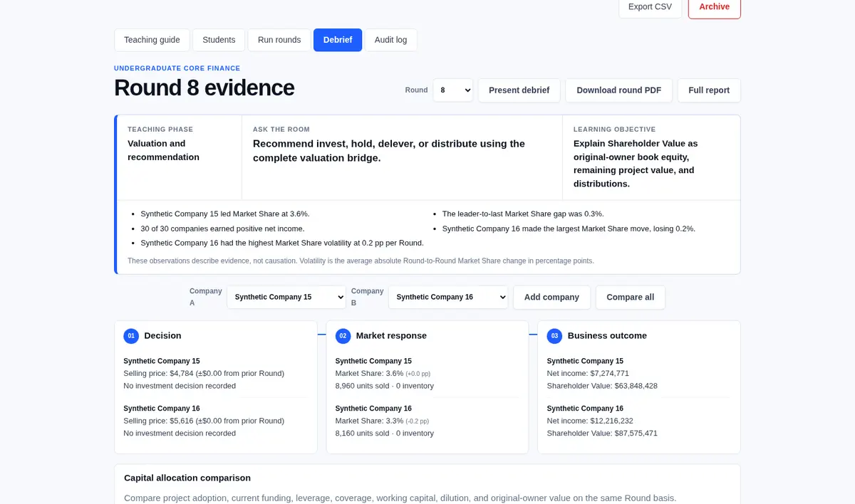Click step 02 circle badge for Market response
855x504 pixels.
click(343, 336)
